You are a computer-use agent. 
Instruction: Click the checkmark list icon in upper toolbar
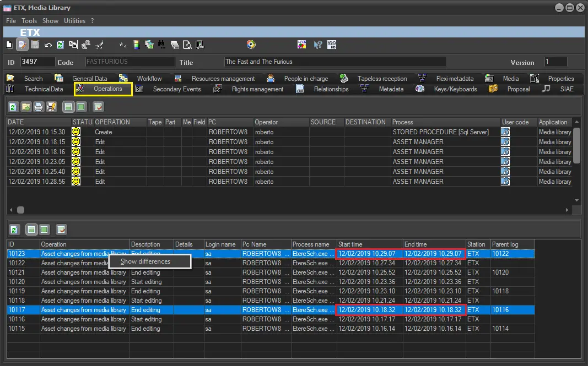(98, 107)
